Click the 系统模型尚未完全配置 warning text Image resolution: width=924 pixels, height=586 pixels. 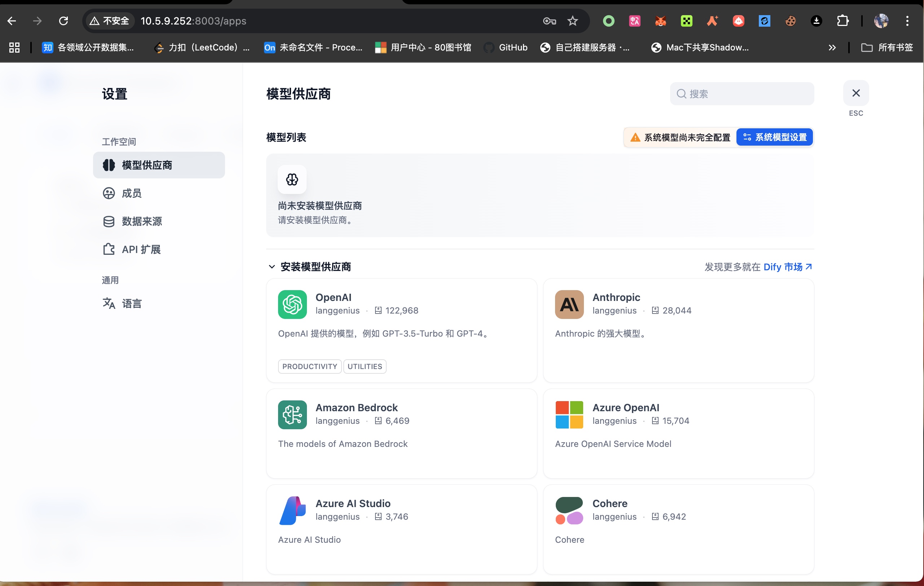(x=687, y=137)
